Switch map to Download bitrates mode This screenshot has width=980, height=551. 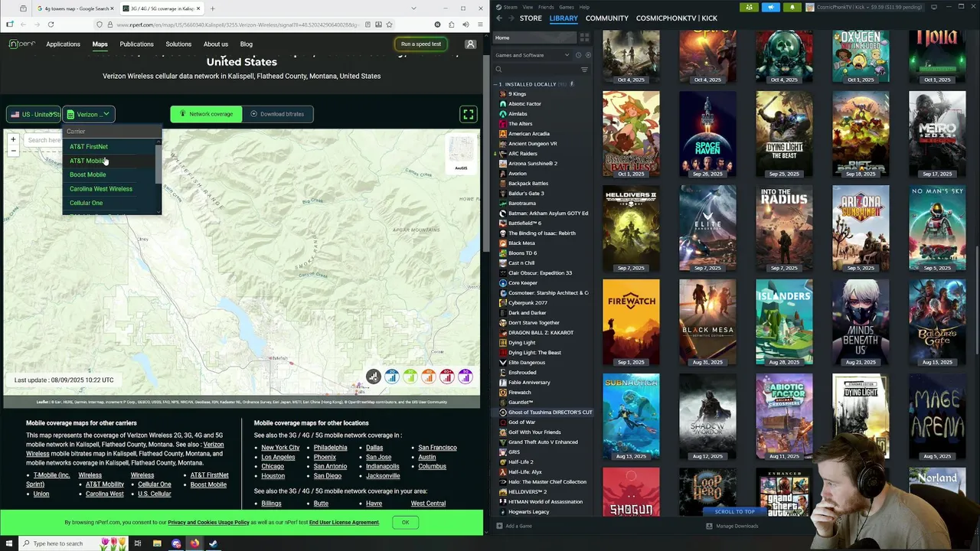[x=277, y=114]
